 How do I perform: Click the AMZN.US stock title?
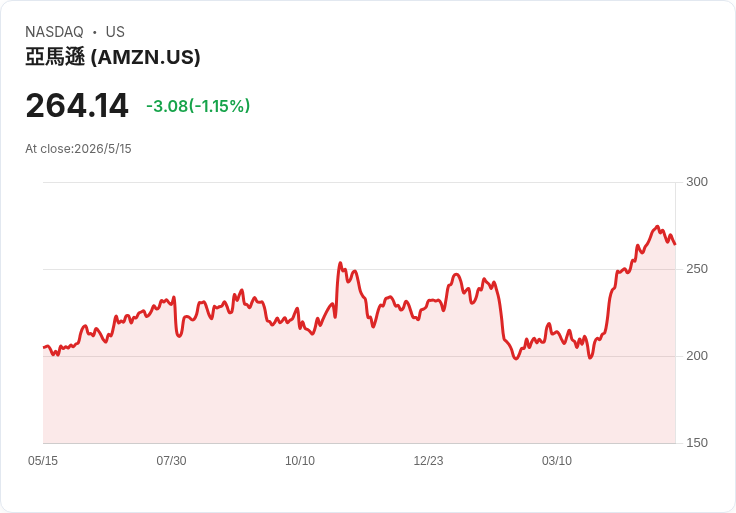[x=113, y=57]
